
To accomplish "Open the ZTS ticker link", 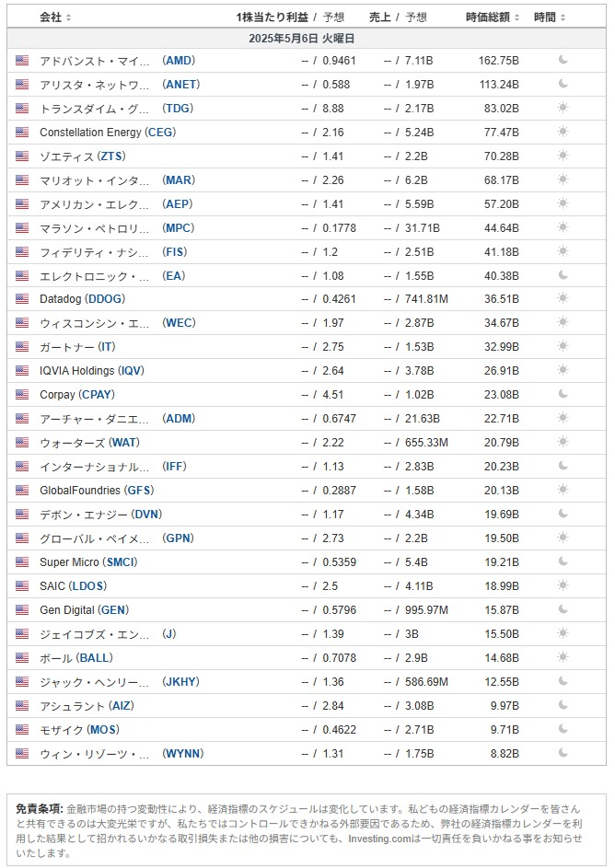I will 111,156.
